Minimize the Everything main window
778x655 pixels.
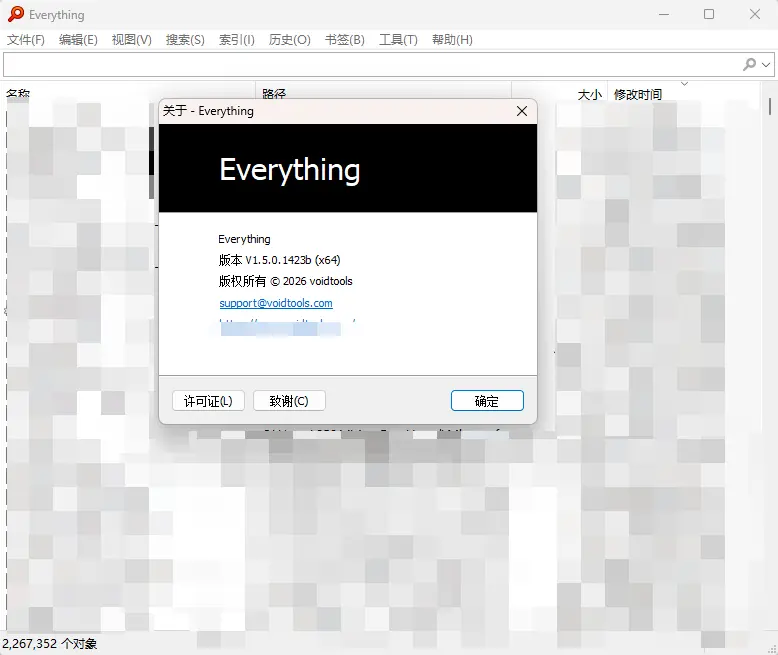(x=664, y=14)
